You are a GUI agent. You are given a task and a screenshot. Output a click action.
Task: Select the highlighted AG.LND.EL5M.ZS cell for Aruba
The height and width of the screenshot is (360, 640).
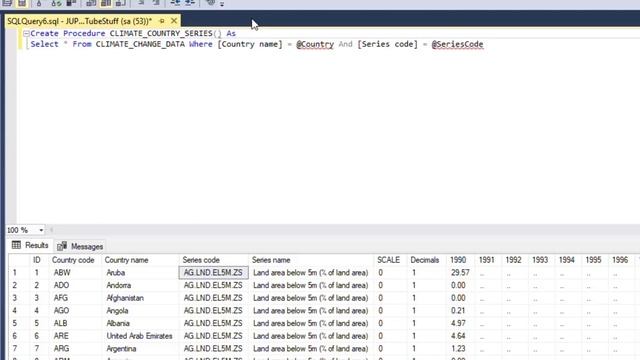coord(213,273)
